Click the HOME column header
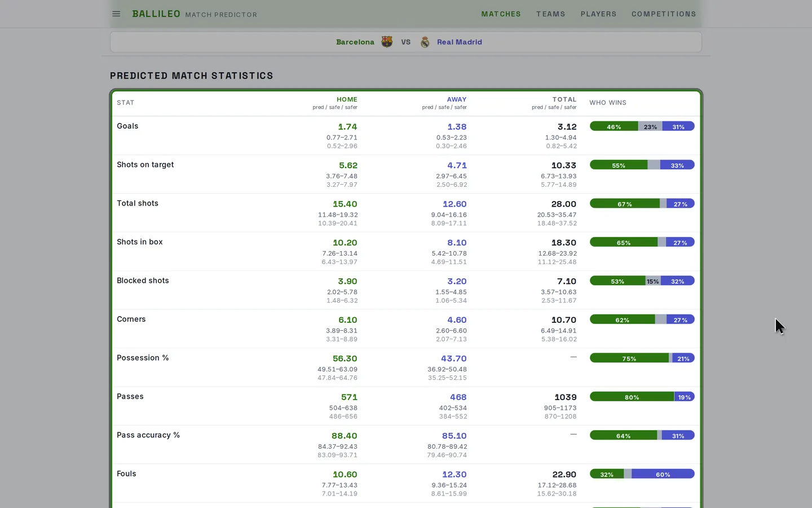Screen dimensions: 812x508 tap(347, 99)
